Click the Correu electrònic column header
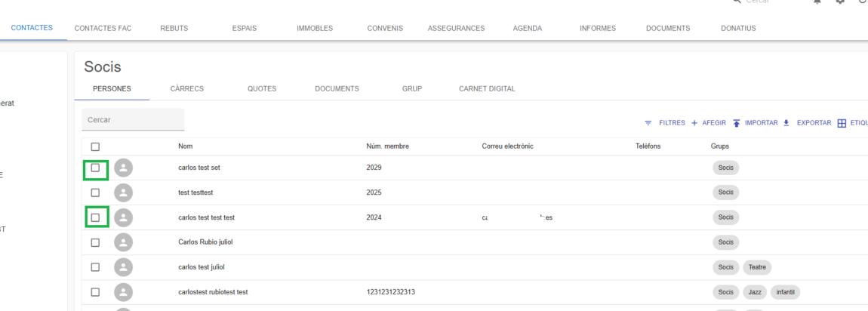This screenshot has width=868, height=311. pyautogui.click(x=507, y=146)
